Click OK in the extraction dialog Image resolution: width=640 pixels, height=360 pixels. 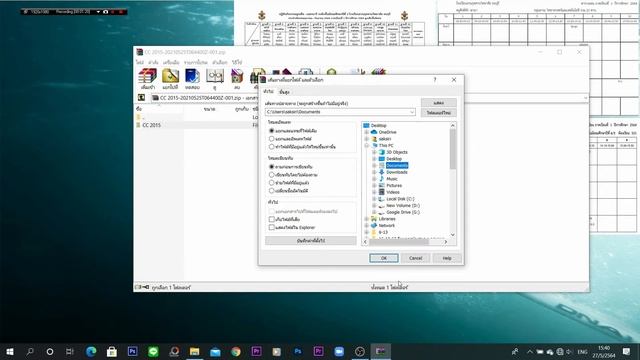pos(384,258)
